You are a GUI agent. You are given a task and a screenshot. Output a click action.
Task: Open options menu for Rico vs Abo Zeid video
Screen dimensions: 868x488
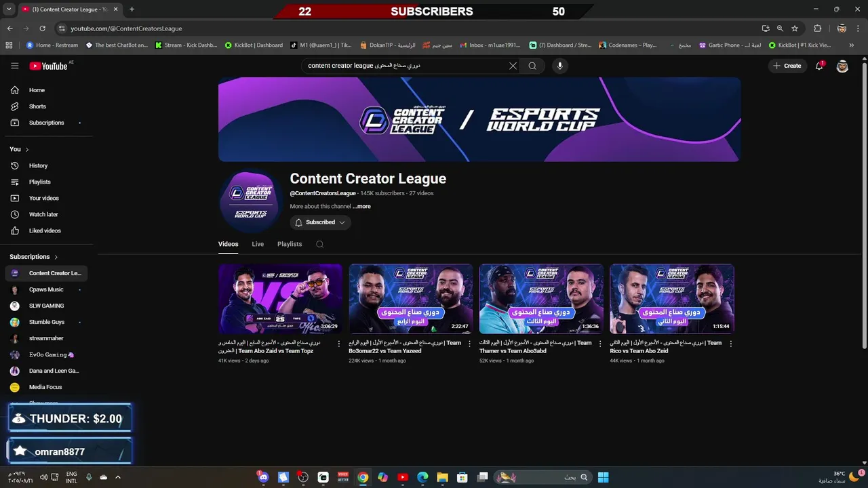click(x=730, y=344)
